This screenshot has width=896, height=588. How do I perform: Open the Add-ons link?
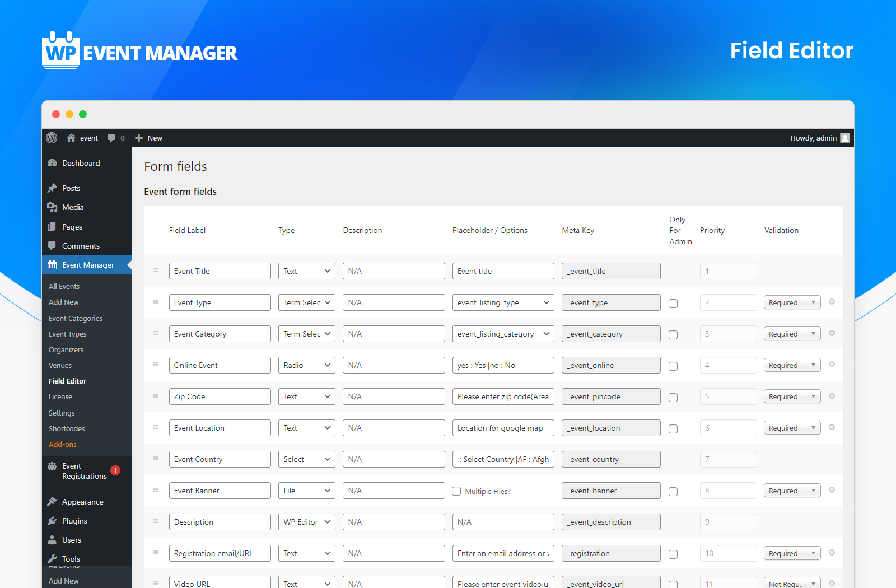[63, 444]
